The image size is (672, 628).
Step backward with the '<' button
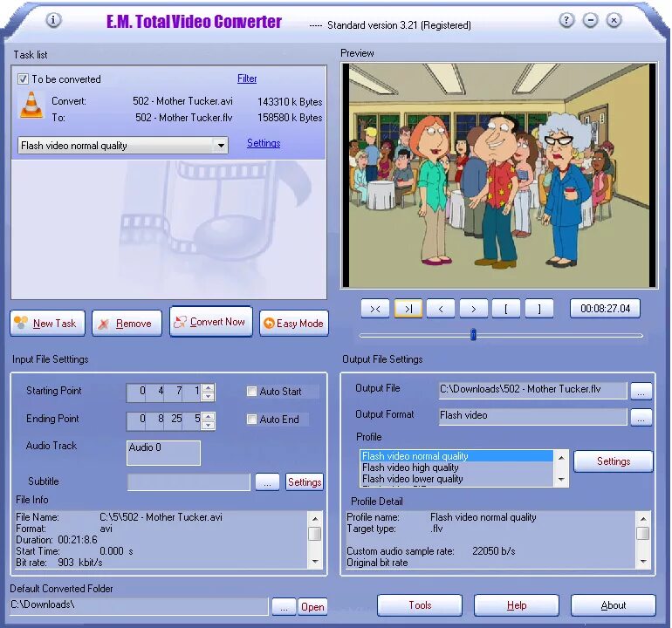click(x=441, y=309)
